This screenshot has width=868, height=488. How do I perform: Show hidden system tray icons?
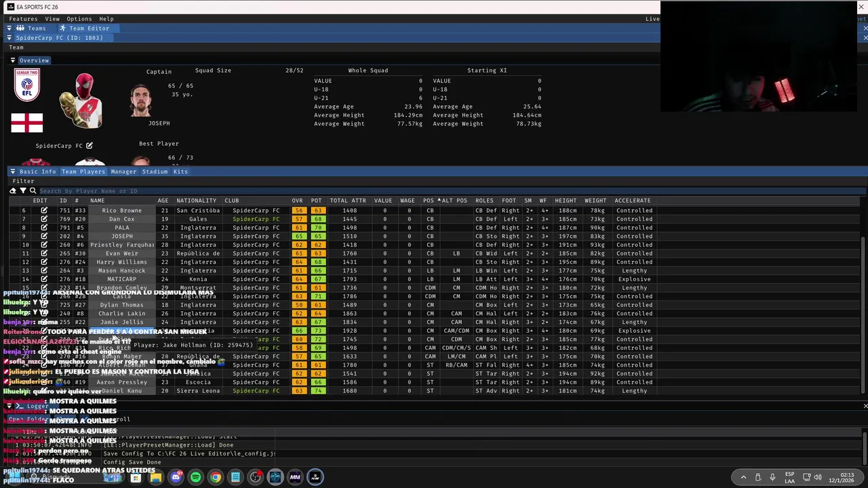click(743, 477)
